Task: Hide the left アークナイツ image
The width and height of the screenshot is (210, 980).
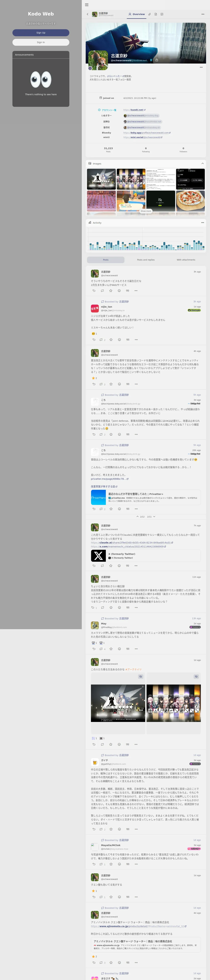Action: (x=141, y=677)
